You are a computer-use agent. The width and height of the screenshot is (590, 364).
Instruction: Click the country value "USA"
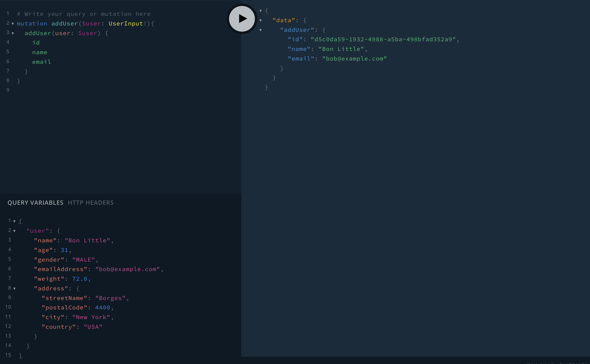[x=93, y=327]
